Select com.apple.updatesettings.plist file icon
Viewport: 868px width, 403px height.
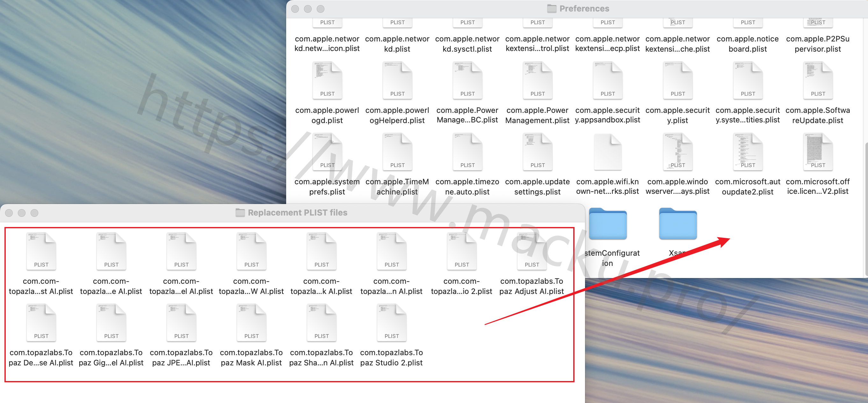click(538, 152)
